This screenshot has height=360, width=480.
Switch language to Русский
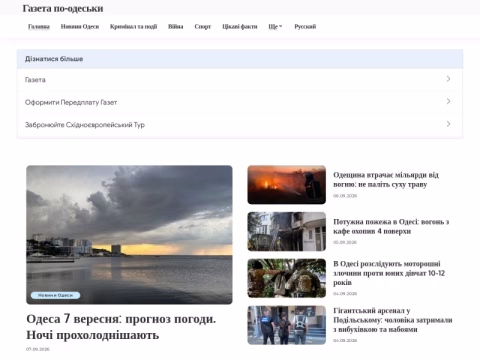point(305,27)
